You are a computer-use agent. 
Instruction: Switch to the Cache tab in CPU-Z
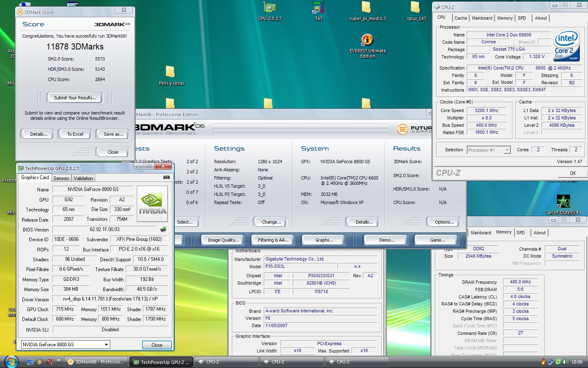[461, 18]
